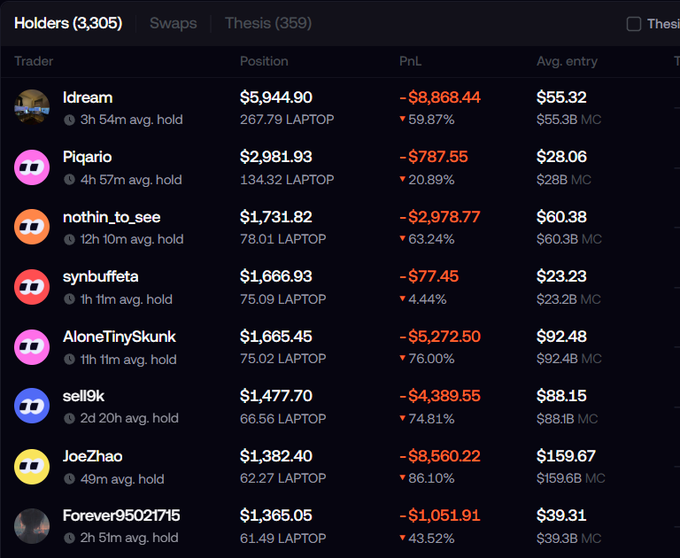Click the down arrow next to 86.10%

click(x=402, y=478)
